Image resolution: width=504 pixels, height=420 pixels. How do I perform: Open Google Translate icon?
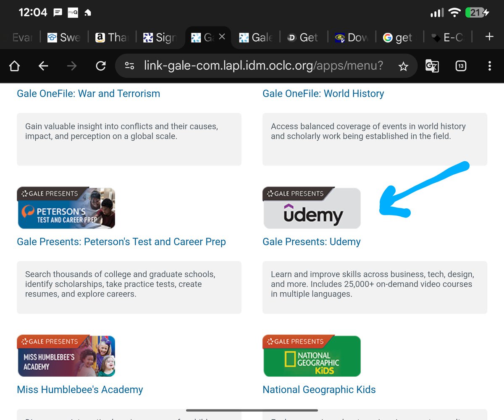[x=432, y=66]
